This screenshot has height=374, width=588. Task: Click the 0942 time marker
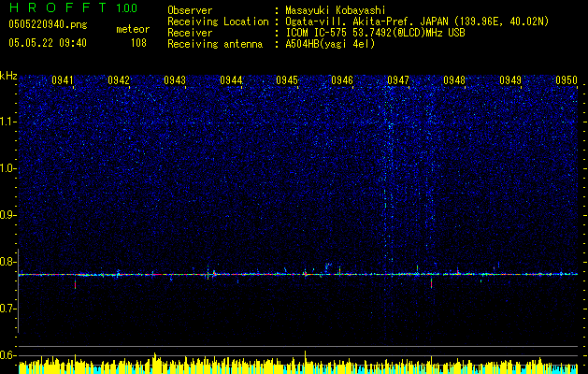(119, 79)
